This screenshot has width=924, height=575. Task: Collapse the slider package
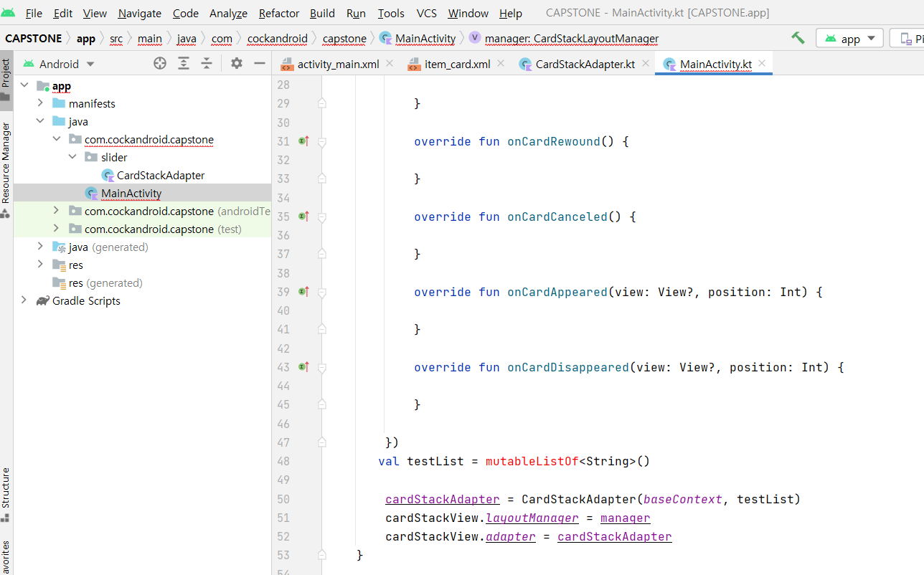pyautogui.click(x=72, y=157)
